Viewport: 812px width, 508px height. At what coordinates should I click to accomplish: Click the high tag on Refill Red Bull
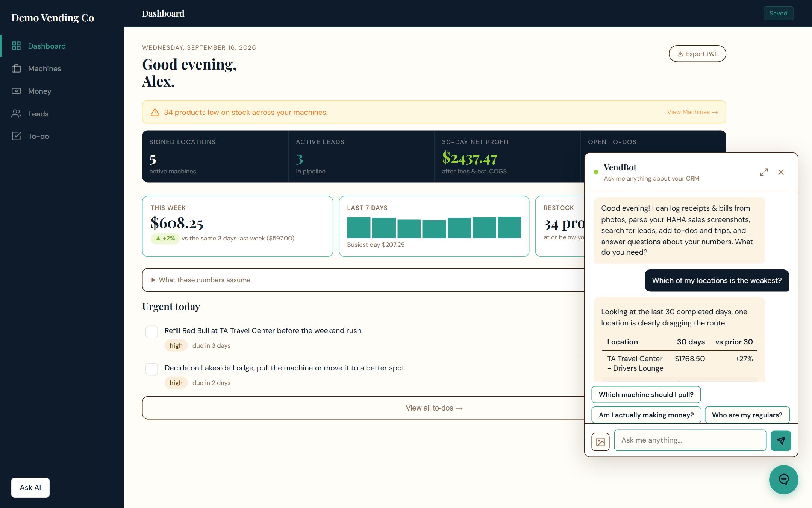(176, 345)
